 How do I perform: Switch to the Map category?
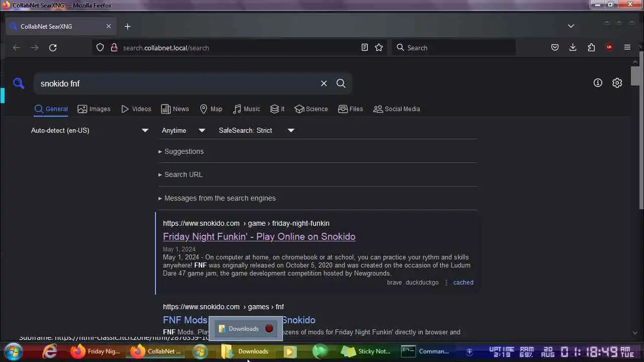[x=211, y=109]
